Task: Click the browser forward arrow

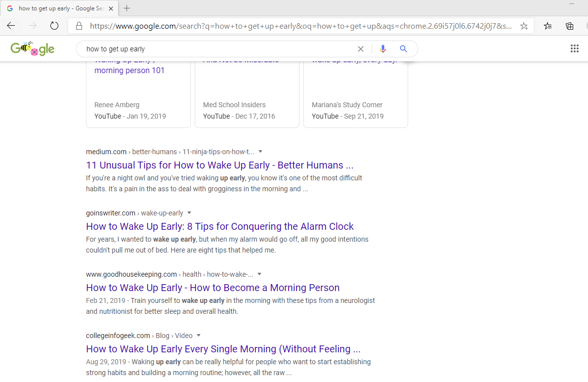Action: point(33,26)
